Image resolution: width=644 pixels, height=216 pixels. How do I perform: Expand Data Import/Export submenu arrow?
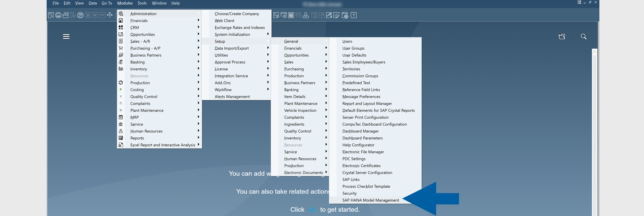click(x=268, y=48)
